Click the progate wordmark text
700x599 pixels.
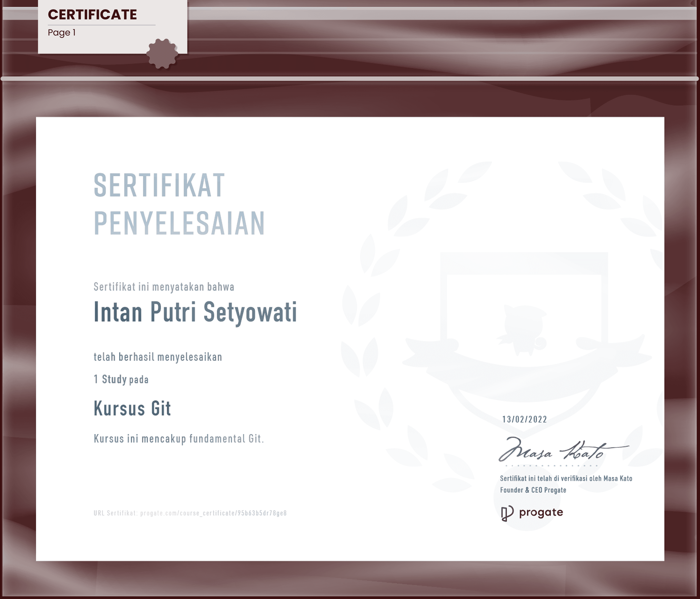pyautogui.click(x=541, y=513)
